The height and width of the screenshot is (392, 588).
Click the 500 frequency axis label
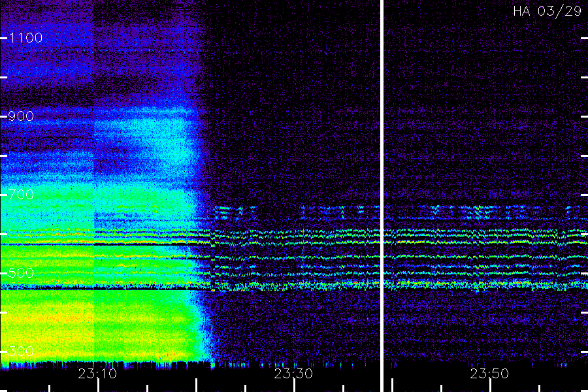coord(21,272)
